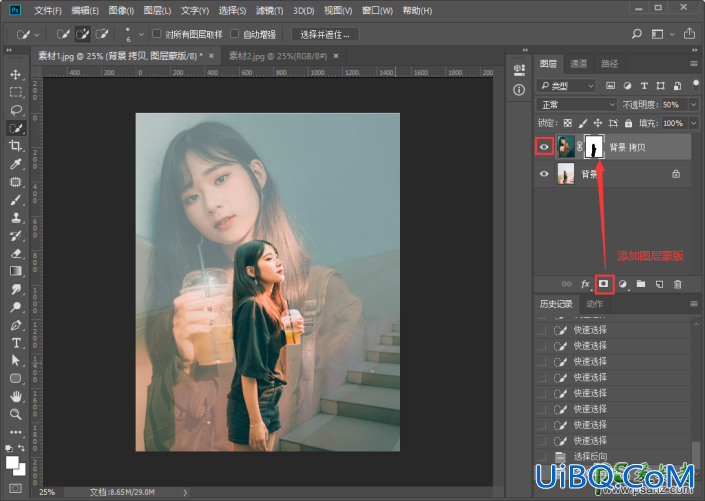Select the Eyedropper tool
Image resolution: width=705 pixels, height=501 pixels.
(x=16, y=164)
